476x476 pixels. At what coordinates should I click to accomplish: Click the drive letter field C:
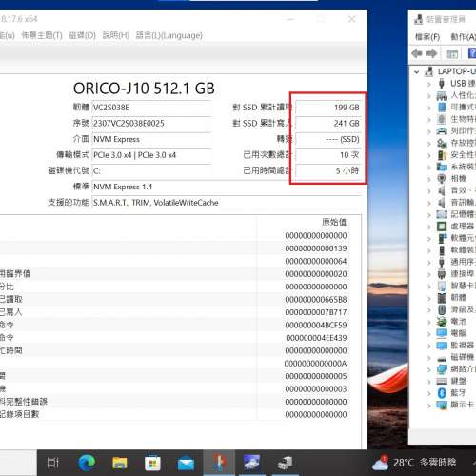click(151, 171)
